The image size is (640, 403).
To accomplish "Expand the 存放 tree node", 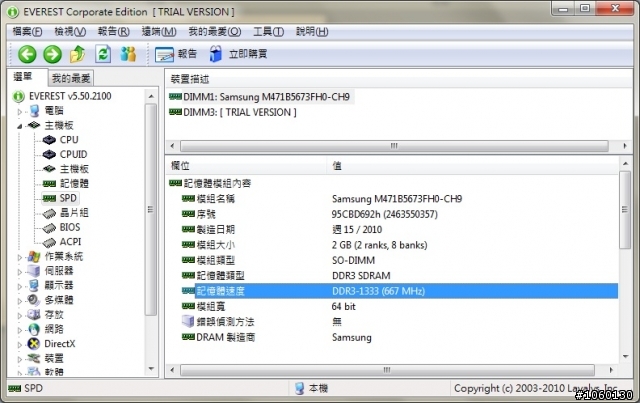I will 19,315.
